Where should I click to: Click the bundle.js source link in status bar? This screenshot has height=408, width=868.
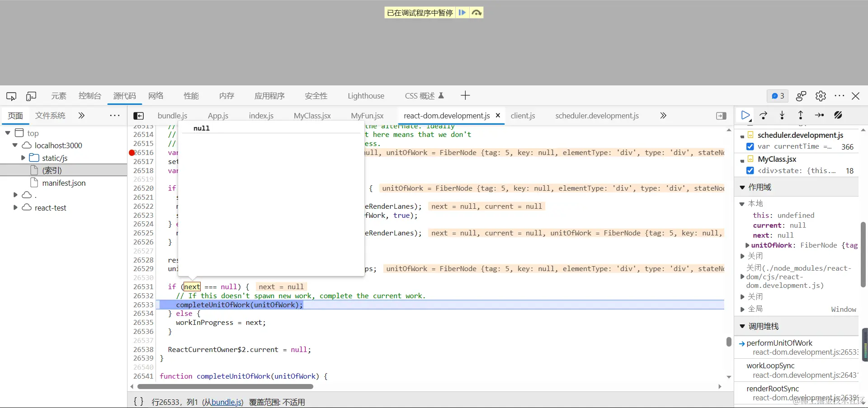tap(226, 402)
